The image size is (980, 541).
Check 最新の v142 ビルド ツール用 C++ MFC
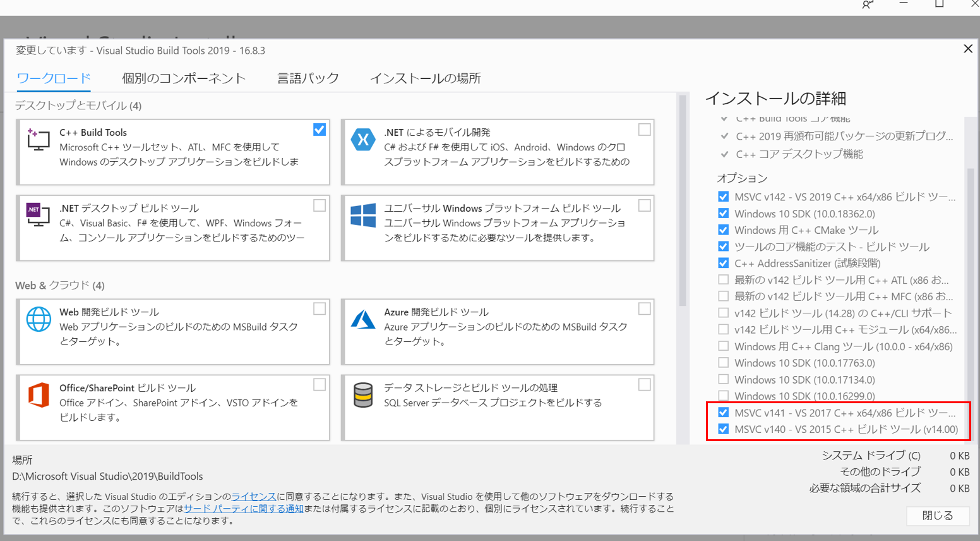pos(724,296)
